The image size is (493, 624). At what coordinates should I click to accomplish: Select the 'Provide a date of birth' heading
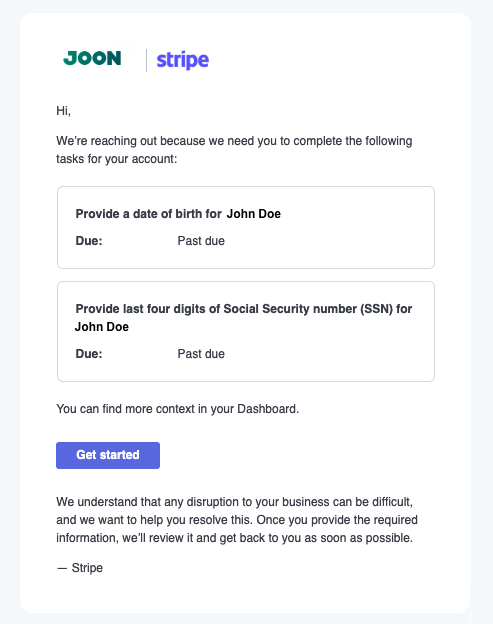(148, 214)
